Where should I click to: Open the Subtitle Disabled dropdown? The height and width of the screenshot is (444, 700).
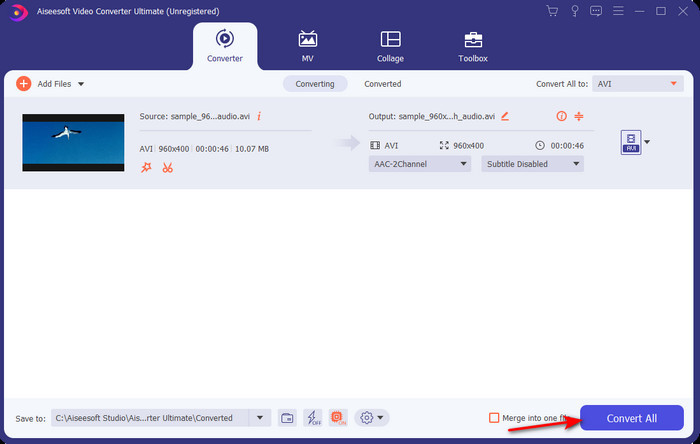[532, 164]
